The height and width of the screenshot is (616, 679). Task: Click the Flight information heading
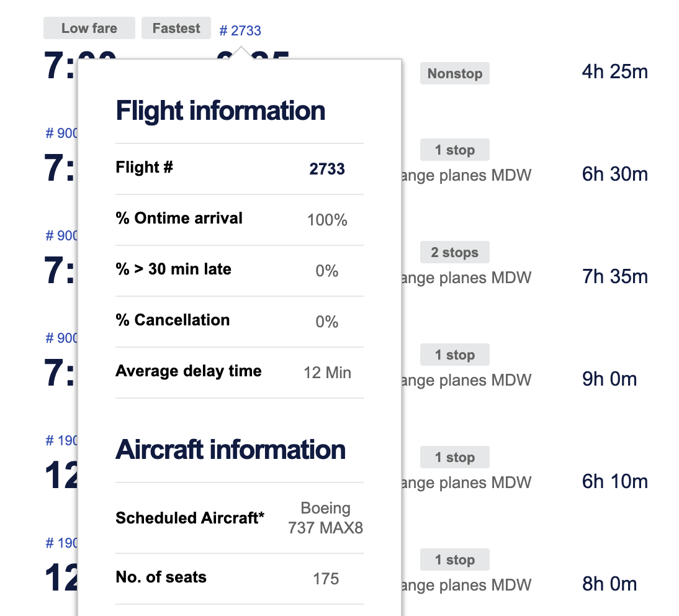click(220, 111)
